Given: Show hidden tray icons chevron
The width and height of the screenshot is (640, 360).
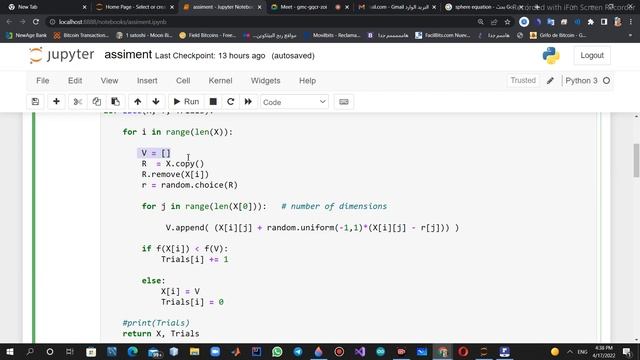Looking at the screenshot, I should [x=569, y=351].
